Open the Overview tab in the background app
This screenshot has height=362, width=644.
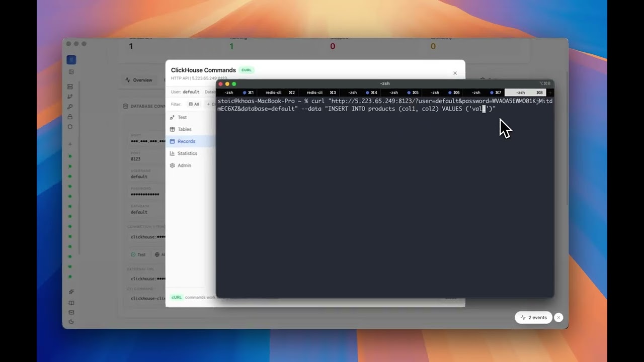click(139, 80)
